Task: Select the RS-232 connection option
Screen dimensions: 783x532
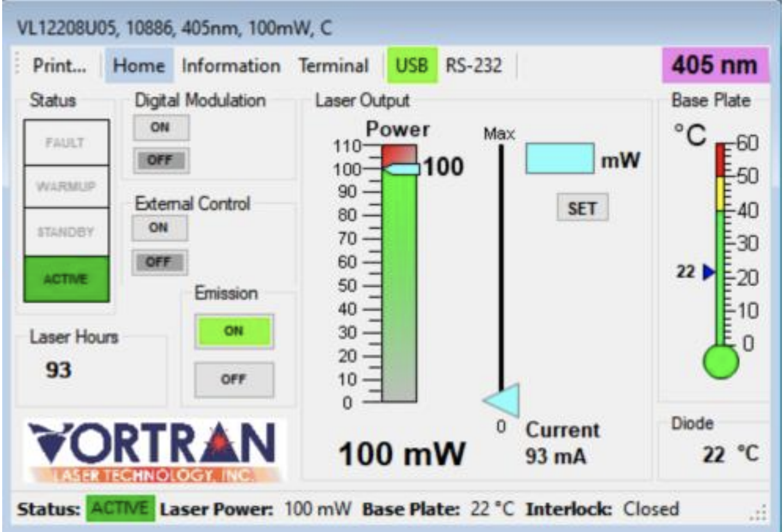Action: tap(473, 65)
